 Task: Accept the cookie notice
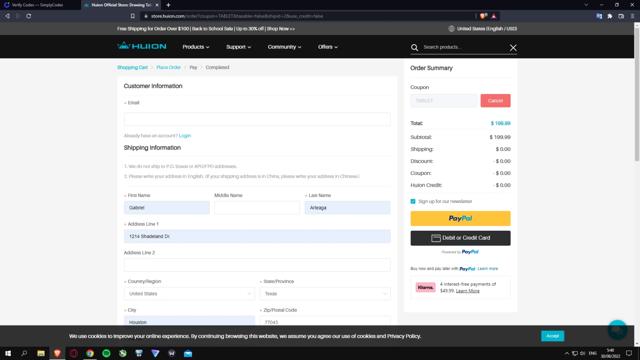pos(553,336)
